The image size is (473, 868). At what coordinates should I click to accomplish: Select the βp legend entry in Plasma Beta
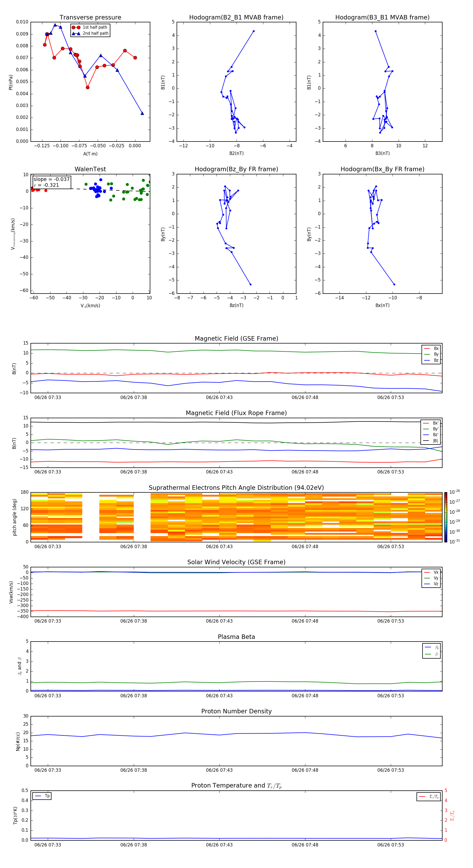(x=431, y=647)
